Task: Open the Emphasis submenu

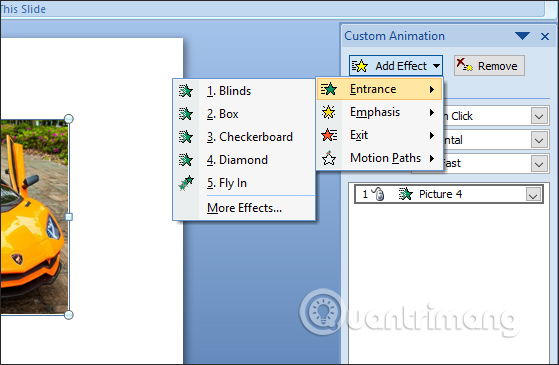Action: click(x=379, y=112)
